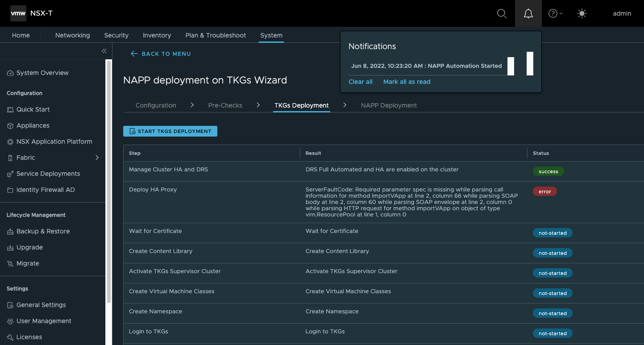Open Identity Firewall AD in sidebar
Image resolution: width=644 pixels, height=345 pixels.
pyautogui.click(x=46, y=190)
